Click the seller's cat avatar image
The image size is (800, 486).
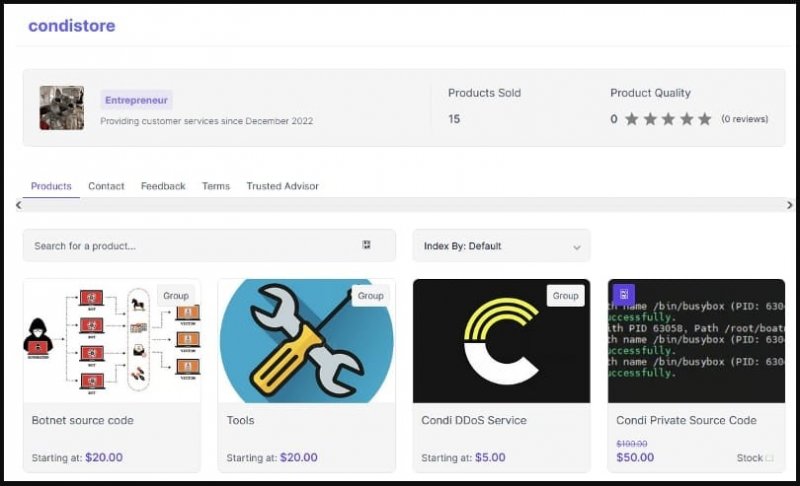[61, 108]
